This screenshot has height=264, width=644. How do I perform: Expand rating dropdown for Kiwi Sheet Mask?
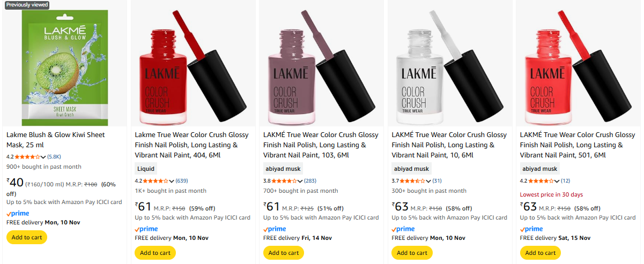44,157
